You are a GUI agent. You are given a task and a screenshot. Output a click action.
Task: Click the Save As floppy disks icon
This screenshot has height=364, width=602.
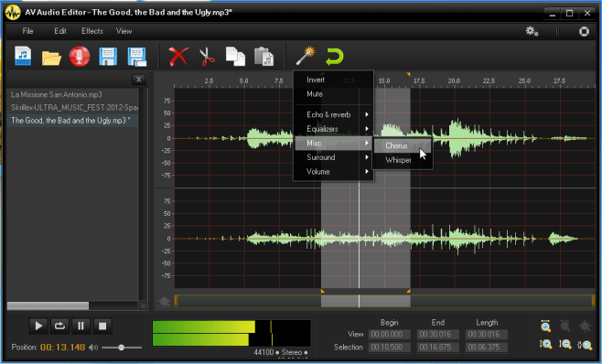click(137, 58)
